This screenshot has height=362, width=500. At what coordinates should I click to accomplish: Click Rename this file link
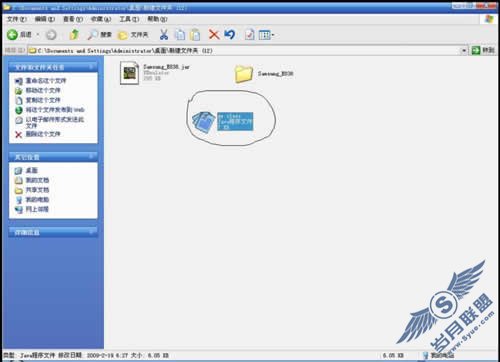[x=46, y=81]
